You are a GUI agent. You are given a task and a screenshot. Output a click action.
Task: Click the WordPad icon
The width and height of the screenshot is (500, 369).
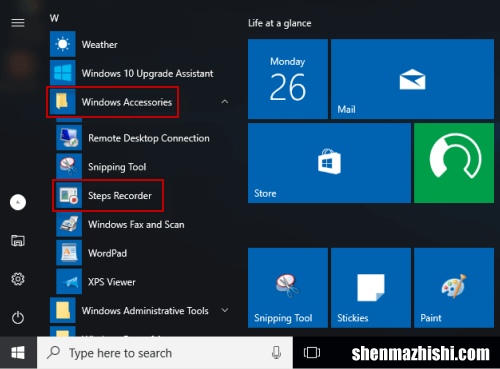click(x=69, y=253)
